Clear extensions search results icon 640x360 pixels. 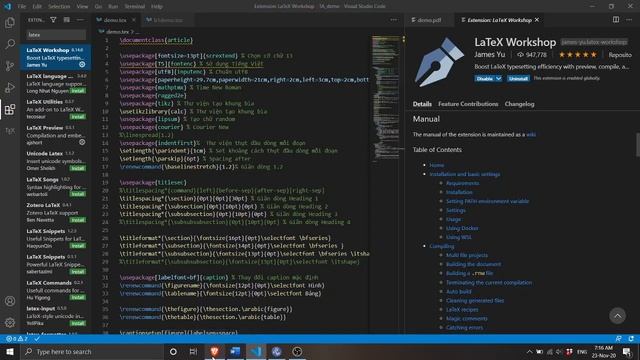point(67,20)
